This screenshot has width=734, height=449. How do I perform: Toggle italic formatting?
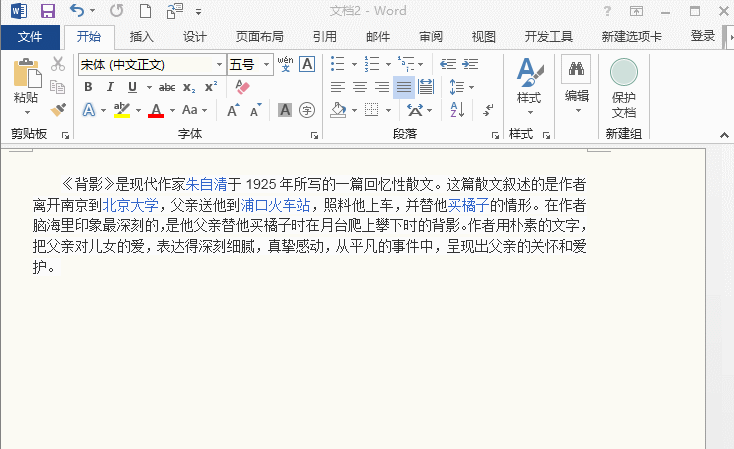[x=110, y=87]
